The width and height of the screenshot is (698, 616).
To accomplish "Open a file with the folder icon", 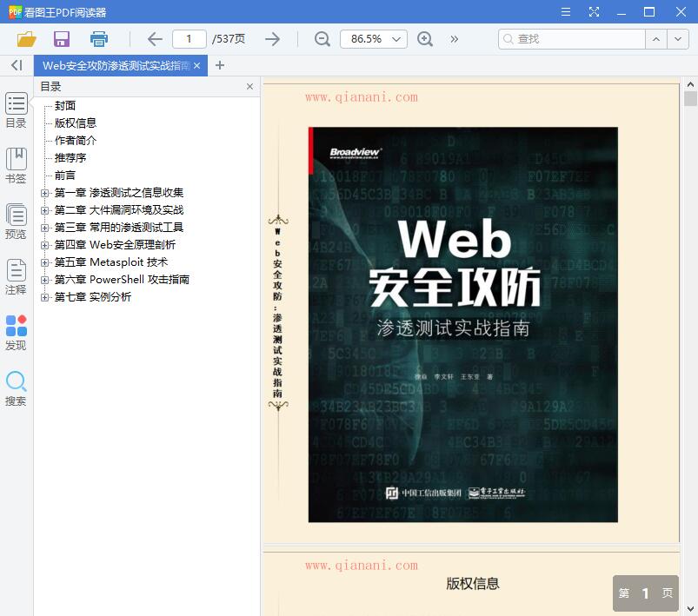I will 26,39.
